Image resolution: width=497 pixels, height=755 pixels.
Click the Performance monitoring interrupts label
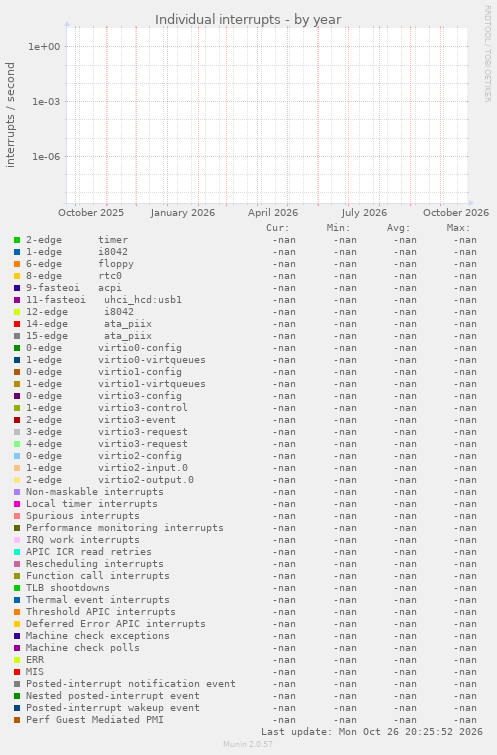(x=125, y=528)
